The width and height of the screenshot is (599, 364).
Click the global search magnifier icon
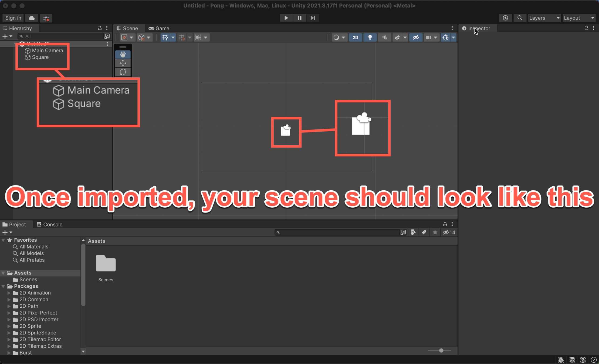(x=520, y=18)
